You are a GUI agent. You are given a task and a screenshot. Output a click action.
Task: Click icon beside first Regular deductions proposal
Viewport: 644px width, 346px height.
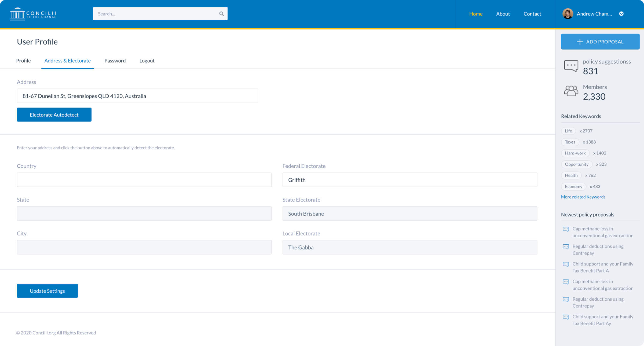point(566,246)
